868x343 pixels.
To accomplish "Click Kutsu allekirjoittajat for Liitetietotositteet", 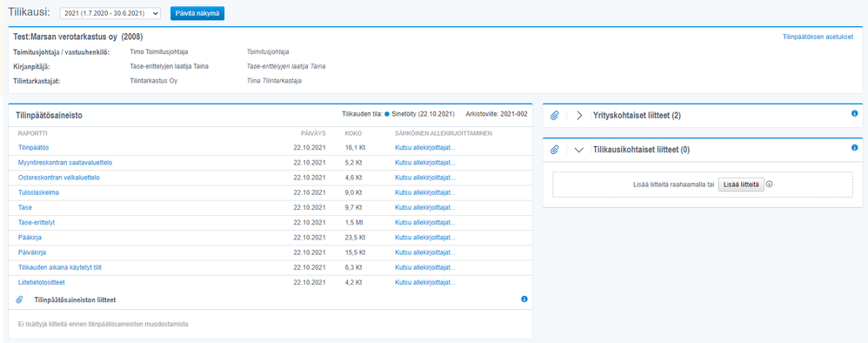I will (x=425, y=282).
